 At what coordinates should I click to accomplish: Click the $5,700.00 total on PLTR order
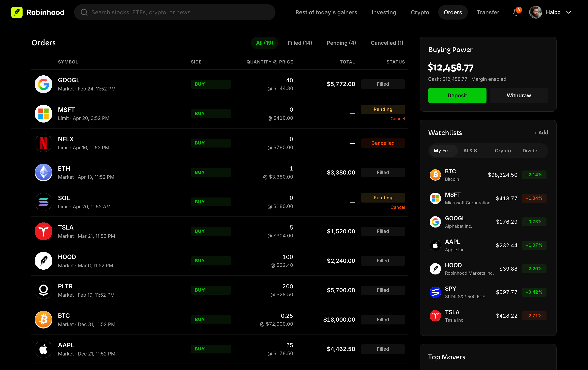tap(341, 290)
